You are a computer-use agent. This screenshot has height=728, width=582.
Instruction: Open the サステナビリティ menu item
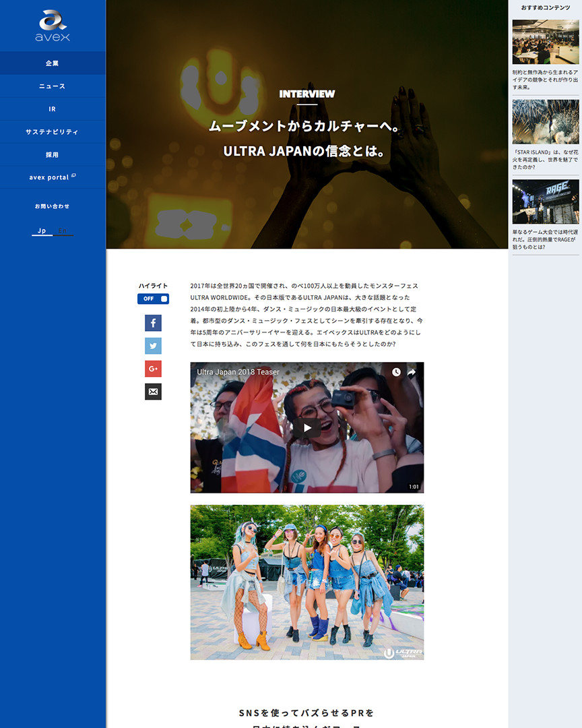[53, 132]
